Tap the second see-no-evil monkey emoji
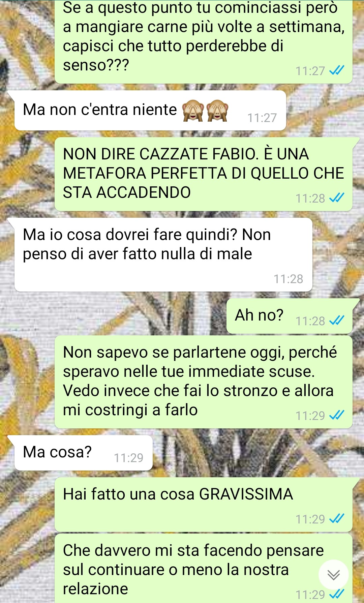Screen dimensions: 364x603 (x=217, y=111)
